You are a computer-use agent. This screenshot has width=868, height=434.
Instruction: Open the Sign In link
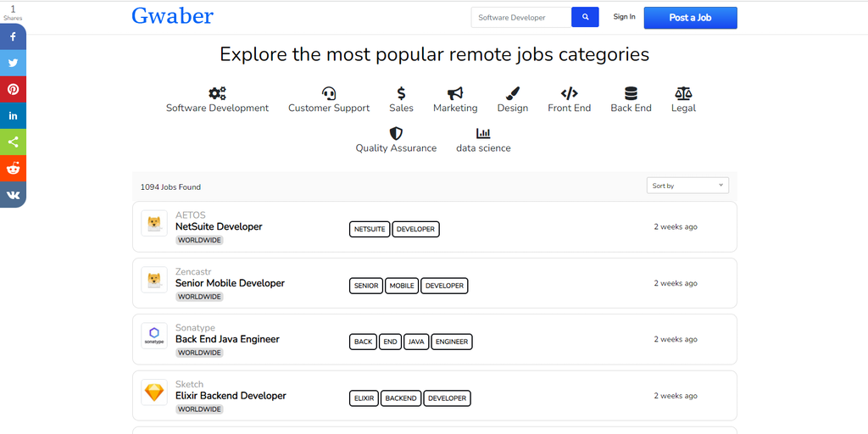[x=624, y=17]
